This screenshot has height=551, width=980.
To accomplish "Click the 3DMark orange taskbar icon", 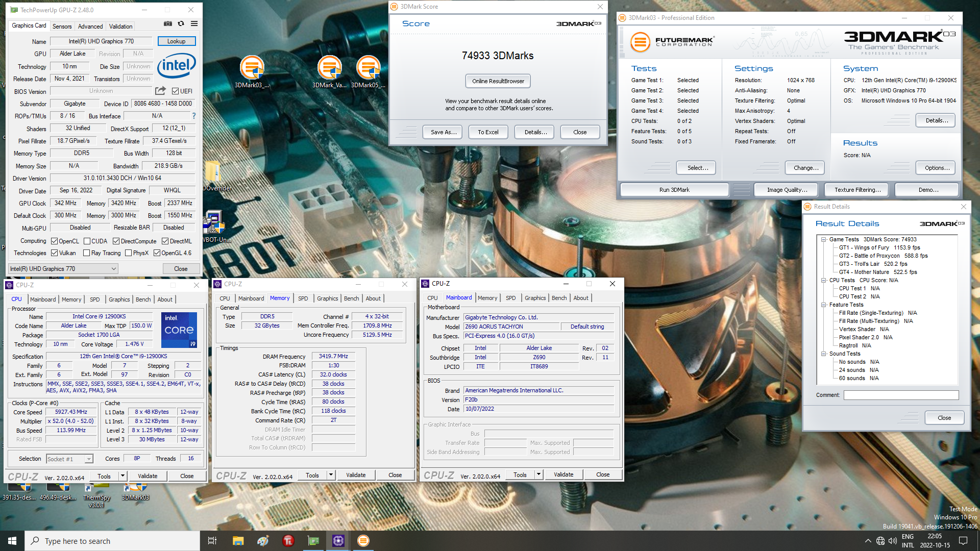I will click(363, 541).
